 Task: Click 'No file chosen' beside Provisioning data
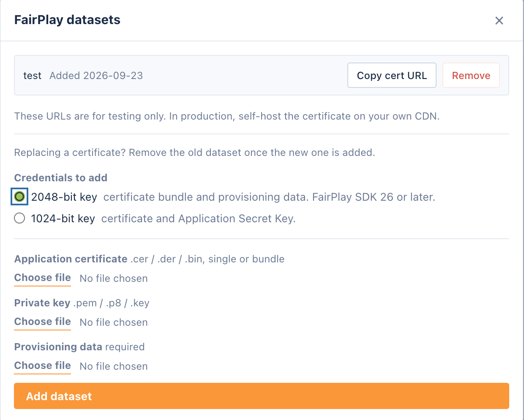click(114, 366)
